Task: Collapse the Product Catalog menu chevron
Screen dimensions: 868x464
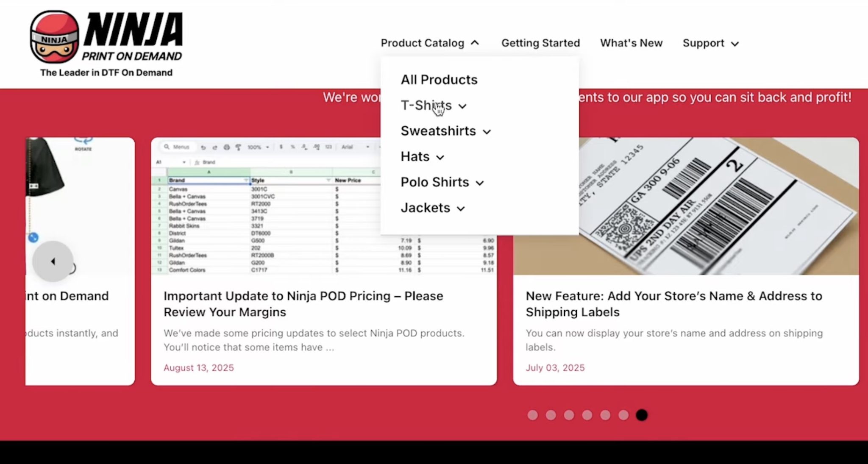Action: [x=476, y=43]
